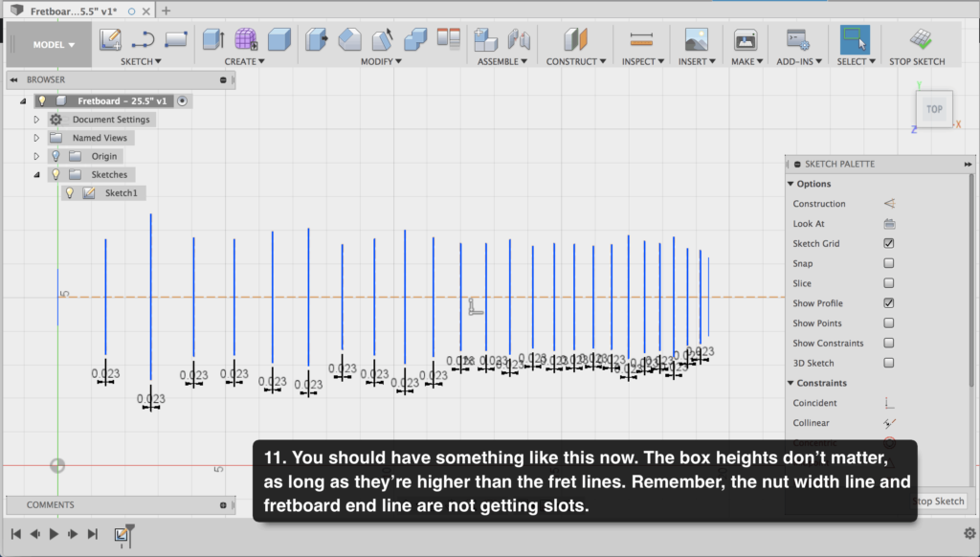Enable the Snap checkbox
Image resolution: width=980 pixels, height=557 pixels.
tap(889, 263)
